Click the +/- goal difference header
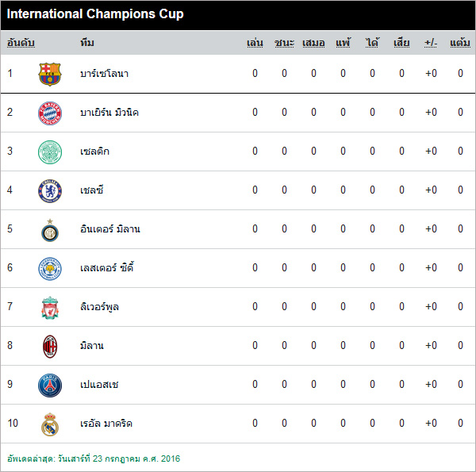This screenshot has width=476, height=472. [431, 43]
